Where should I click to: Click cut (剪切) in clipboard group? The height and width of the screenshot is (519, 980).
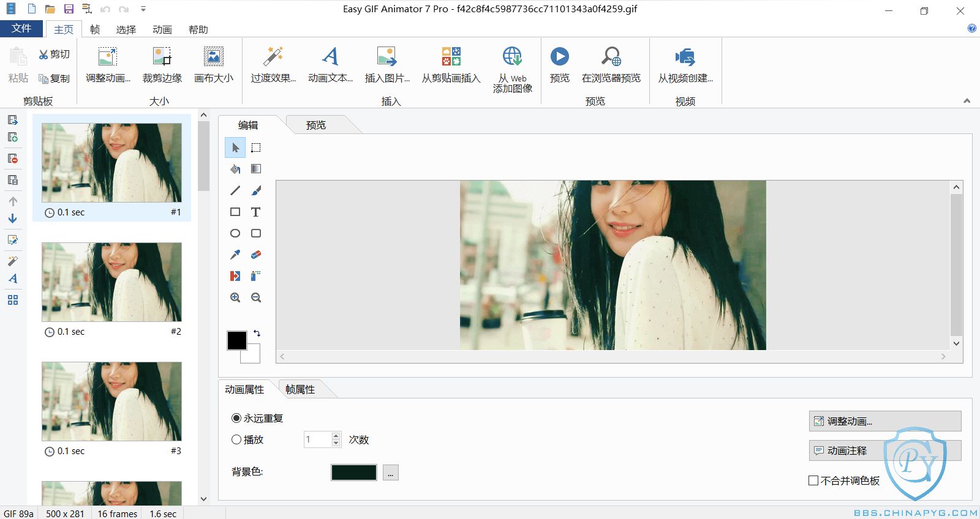[x=54, y=54]
